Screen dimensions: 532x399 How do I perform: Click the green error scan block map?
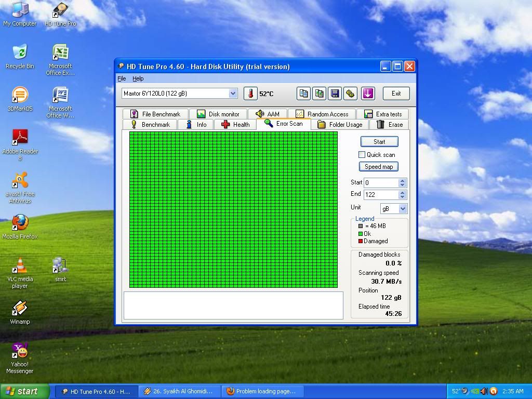tap(233, 210)
